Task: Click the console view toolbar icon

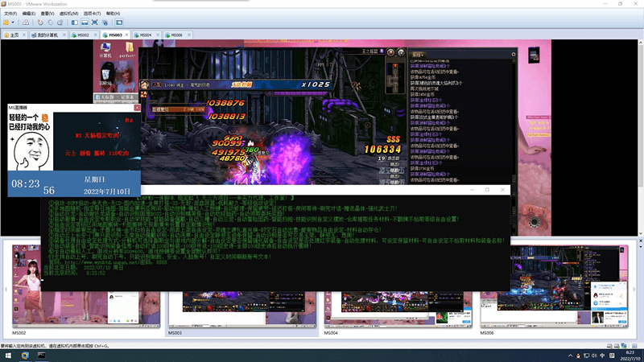Action: point(119,23)
